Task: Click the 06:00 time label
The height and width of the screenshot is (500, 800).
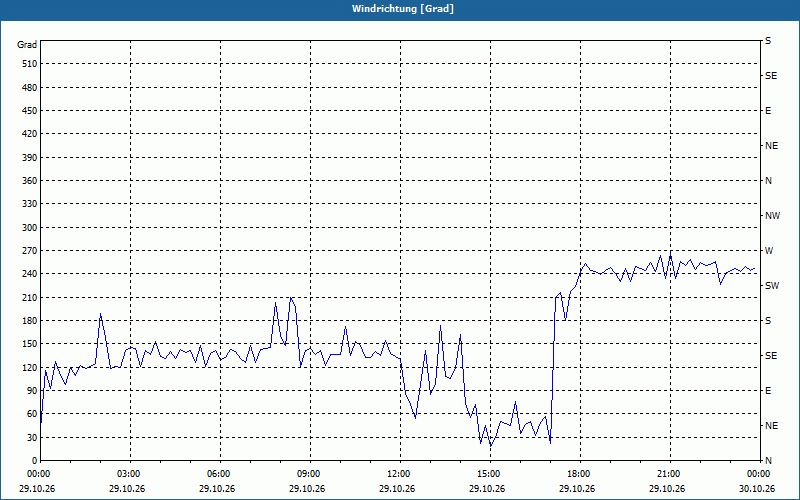Action: (217, 474)
